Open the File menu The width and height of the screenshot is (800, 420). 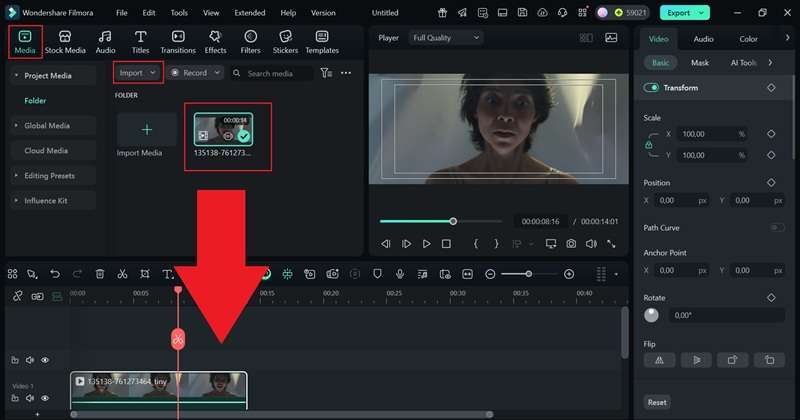point(121,13)
